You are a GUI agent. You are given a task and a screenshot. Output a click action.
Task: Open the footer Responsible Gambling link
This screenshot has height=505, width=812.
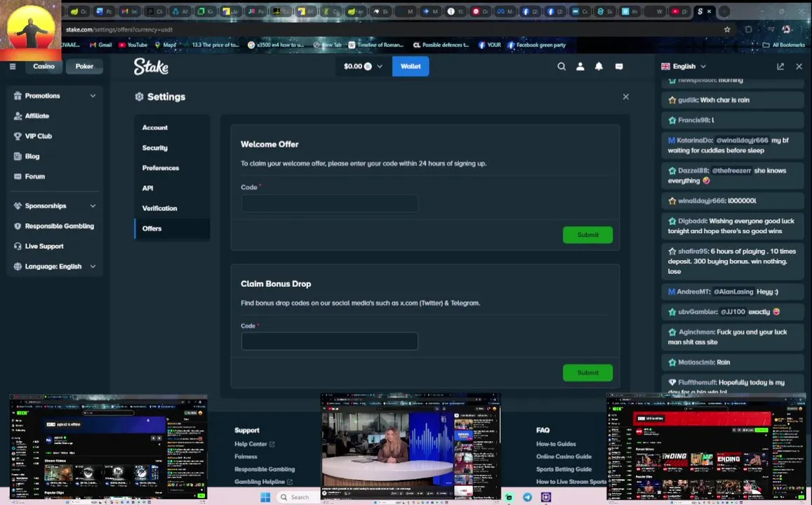click(x=264, y=469)
